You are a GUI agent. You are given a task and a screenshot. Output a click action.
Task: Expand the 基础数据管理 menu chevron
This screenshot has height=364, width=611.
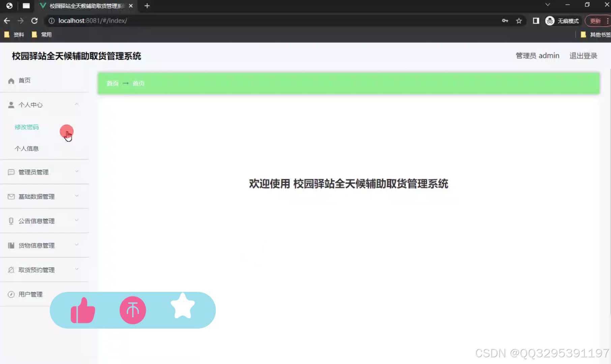pyautogui.click(x=77, y=196)
